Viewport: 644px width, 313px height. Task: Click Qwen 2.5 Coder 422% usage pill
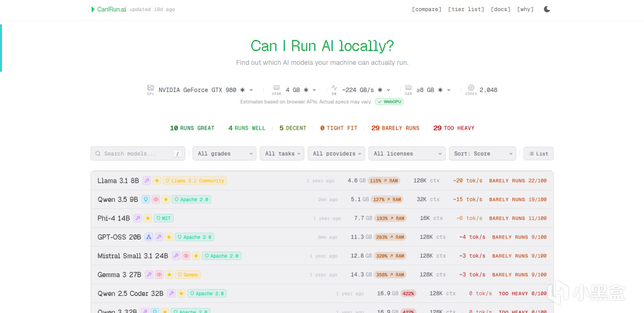408,293
